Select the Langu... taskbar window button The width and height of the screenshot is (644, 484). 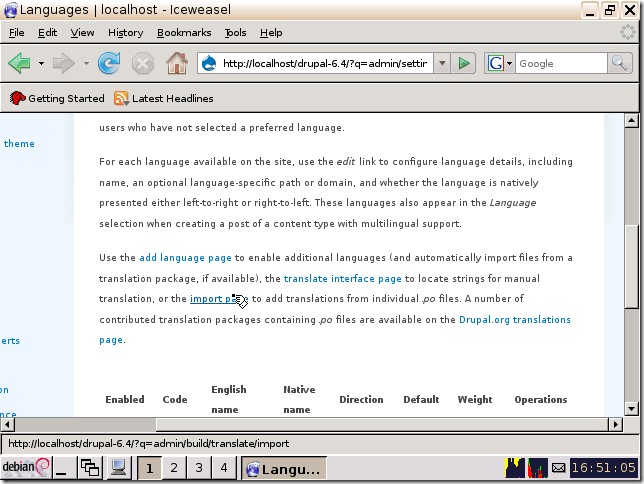(284, 468)
